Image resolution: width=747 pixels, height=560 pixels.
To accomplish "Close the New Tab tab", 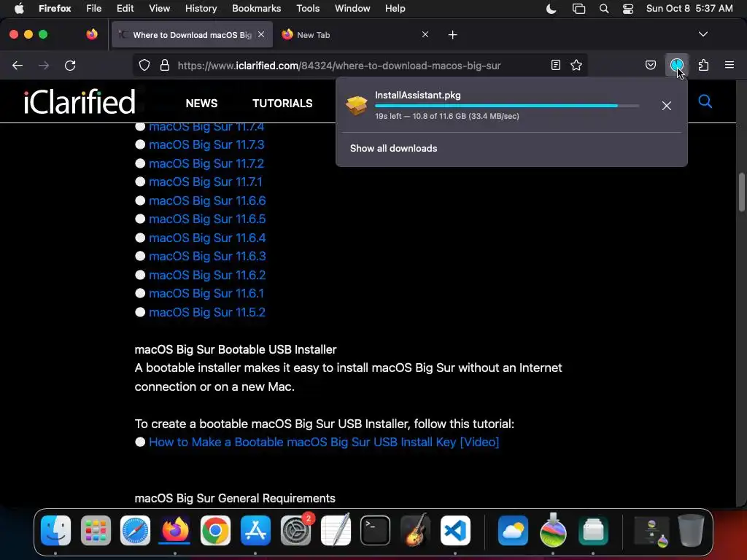I will 425,35.
